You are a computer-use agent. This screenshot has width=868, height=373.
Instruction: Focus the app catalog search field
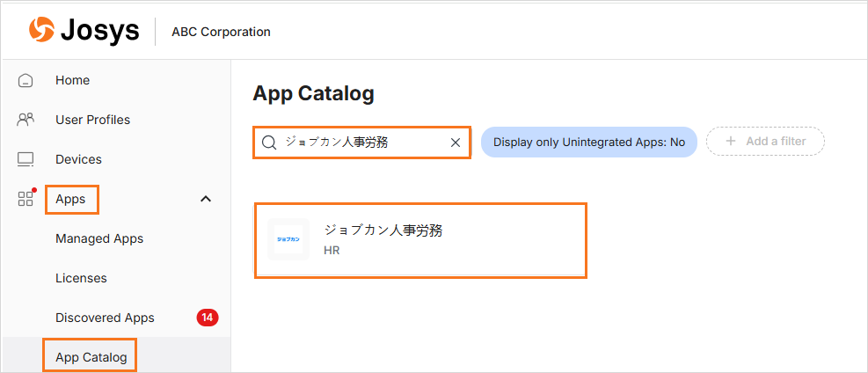(x=362, y=143)
